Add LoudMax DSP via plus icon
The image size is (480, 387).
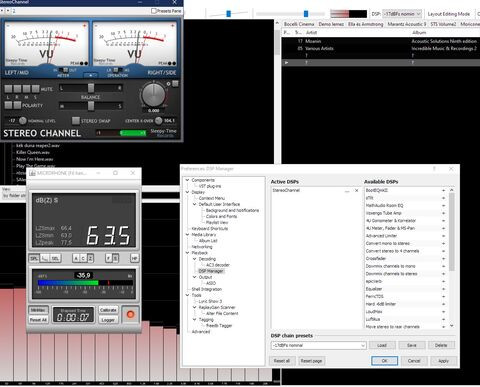point(444,312)
